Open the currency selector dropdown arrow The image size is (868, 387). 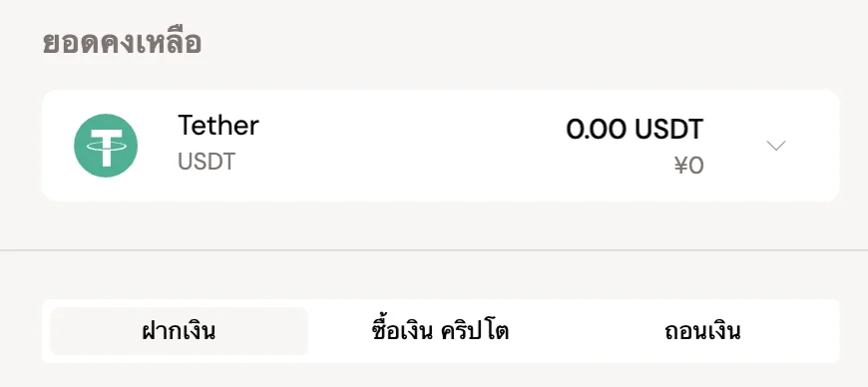point(775,146)
